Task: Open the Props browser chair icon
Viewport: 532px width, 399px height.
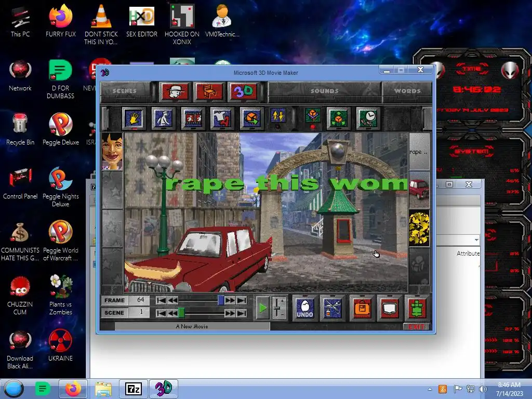Action: pos(209,91)
